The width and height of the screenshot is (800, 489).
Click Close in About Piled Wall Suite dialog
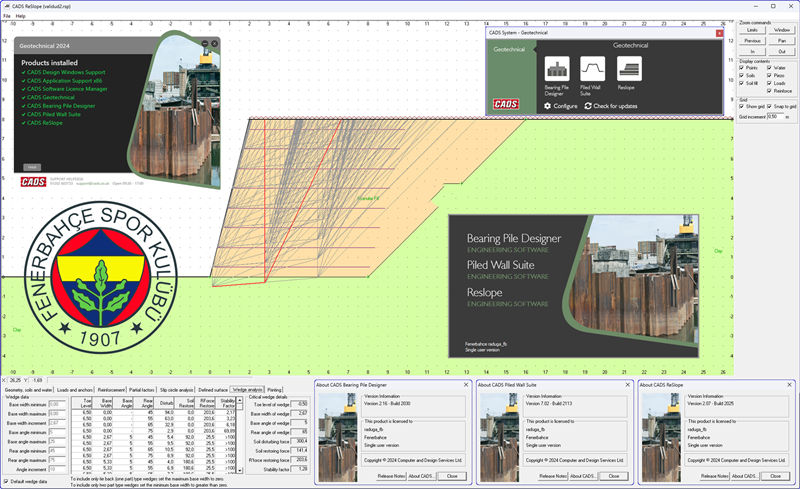pos(614,476)
